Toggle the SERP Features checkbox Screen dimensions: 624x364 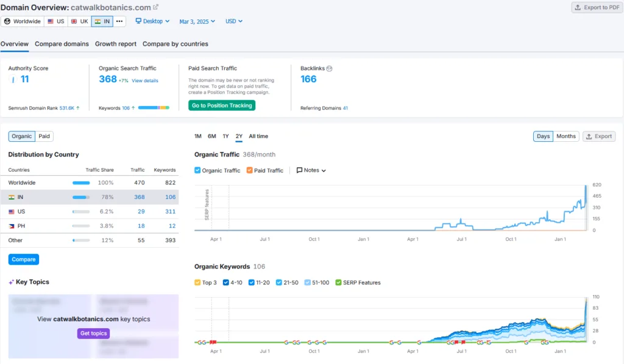tap(338, 282)
